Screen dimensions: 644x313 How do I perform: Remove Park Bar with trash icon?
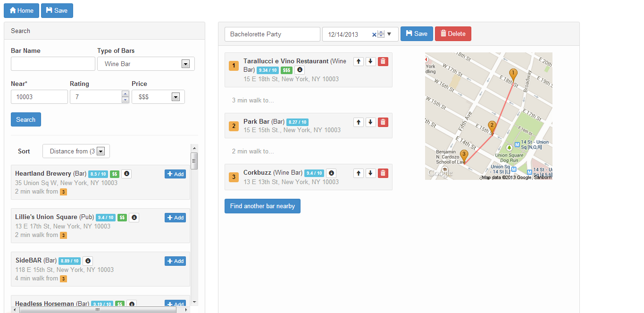pos(383,122)
